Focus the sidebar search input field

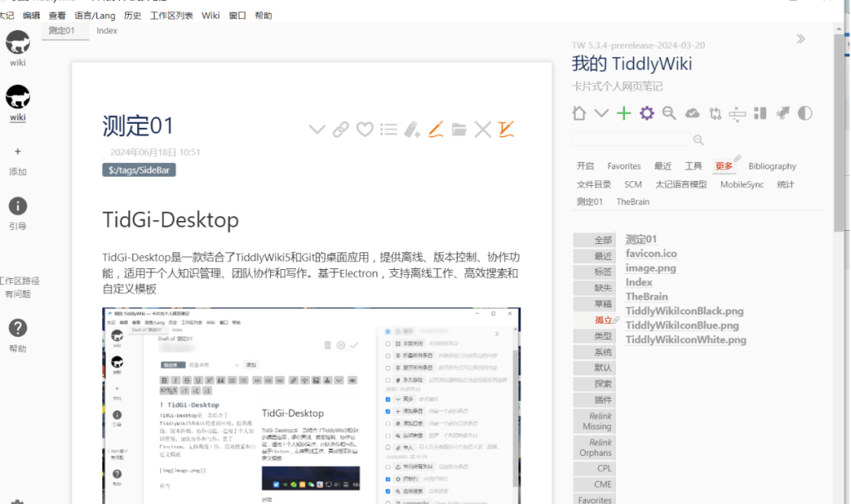[632, 140]
